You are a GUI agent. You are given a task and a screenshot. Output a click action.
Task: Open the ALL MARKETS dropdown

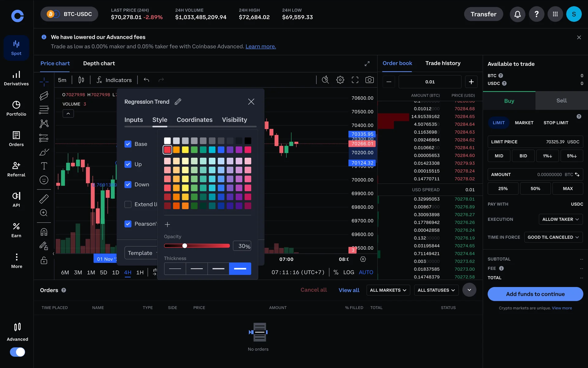(x=388, y=290)
